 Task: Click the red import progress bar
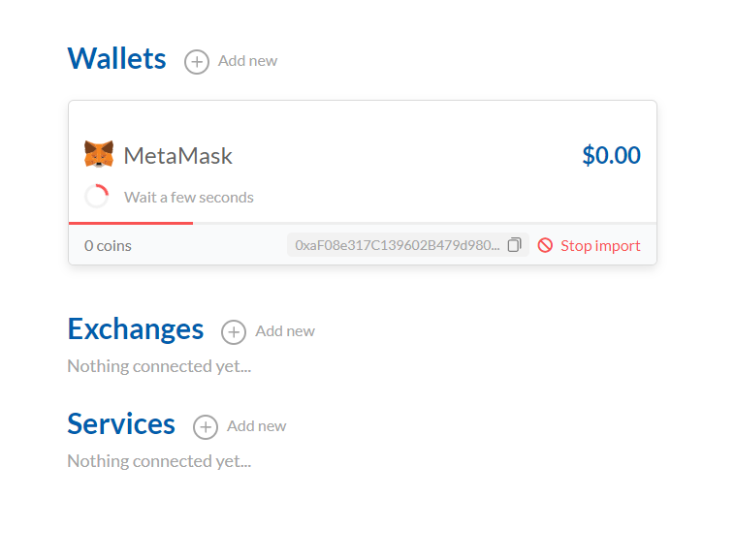tap(131, 224)
